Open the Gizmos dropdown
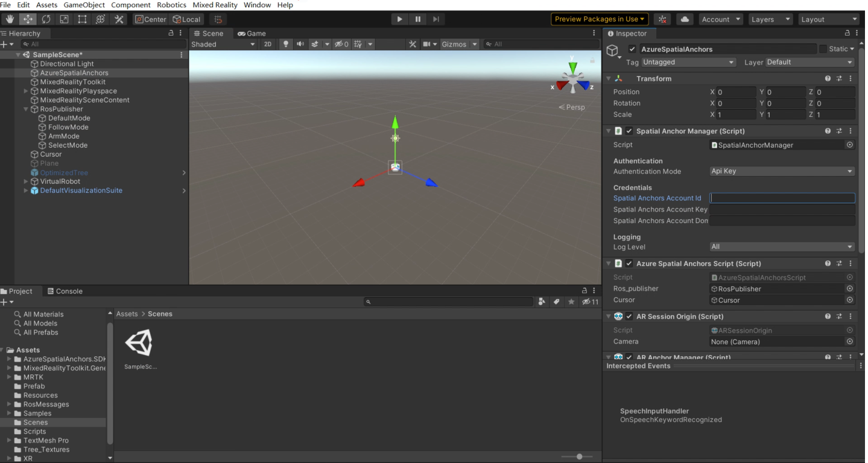Image resolution: width=868 pixels, height=463 pixels. pos(459,44)
